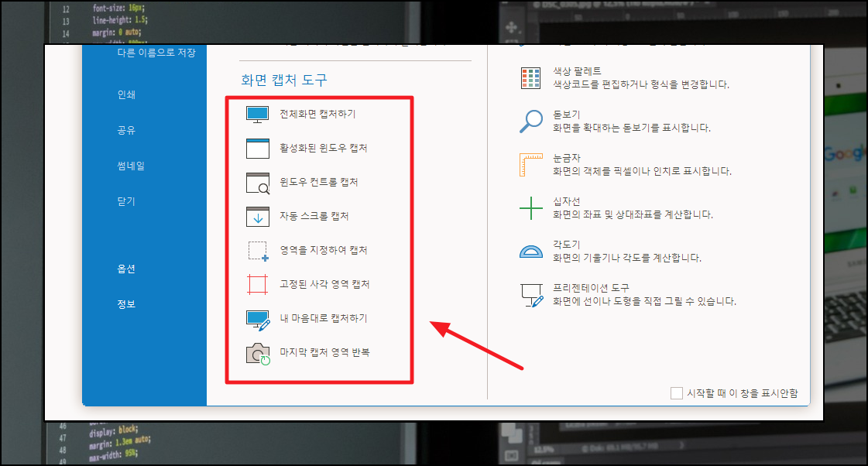Click the magnifier 돋보기 icon
The height and width of the screenshot is (466, 868).
(531, 122)
